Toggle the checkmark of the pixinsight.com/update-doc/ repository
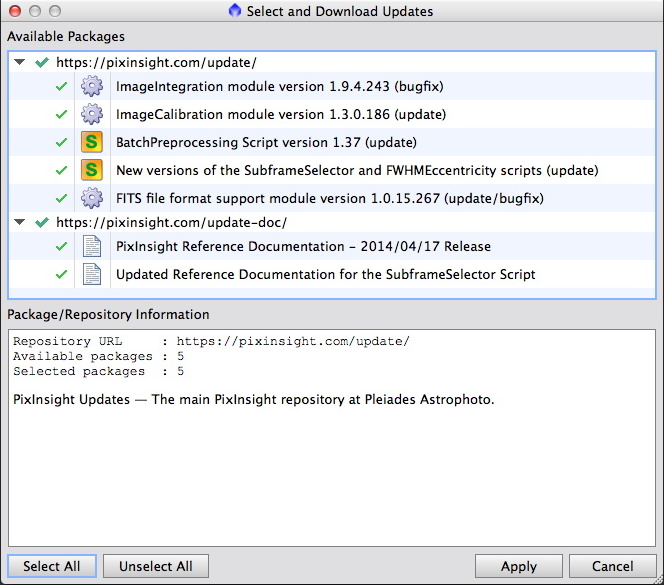Screen dimensions: 664x585 tap(42, 222)
